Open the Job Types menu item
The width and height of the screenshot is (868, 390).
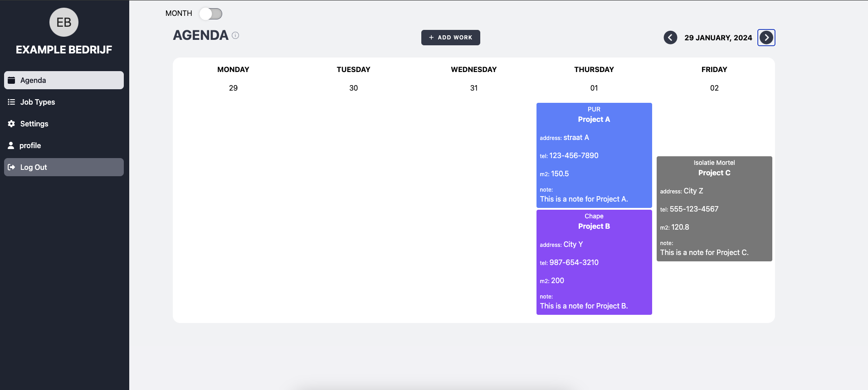pos(64,102)
